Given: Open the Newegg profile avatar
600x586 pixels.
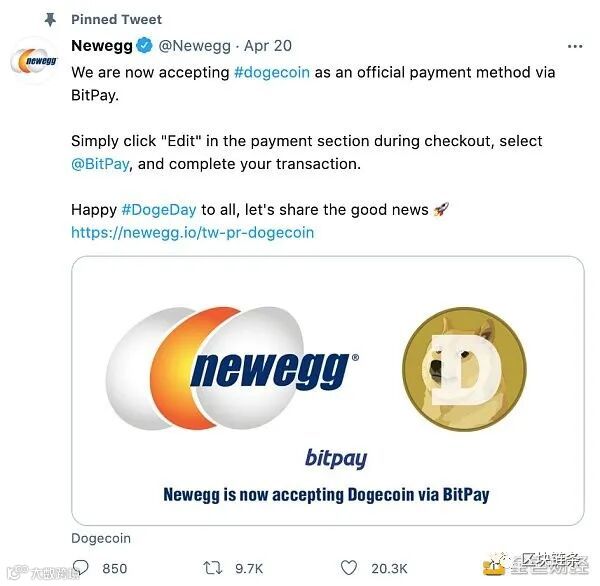Looking at the screenshot, I should [x=34, y=60].
